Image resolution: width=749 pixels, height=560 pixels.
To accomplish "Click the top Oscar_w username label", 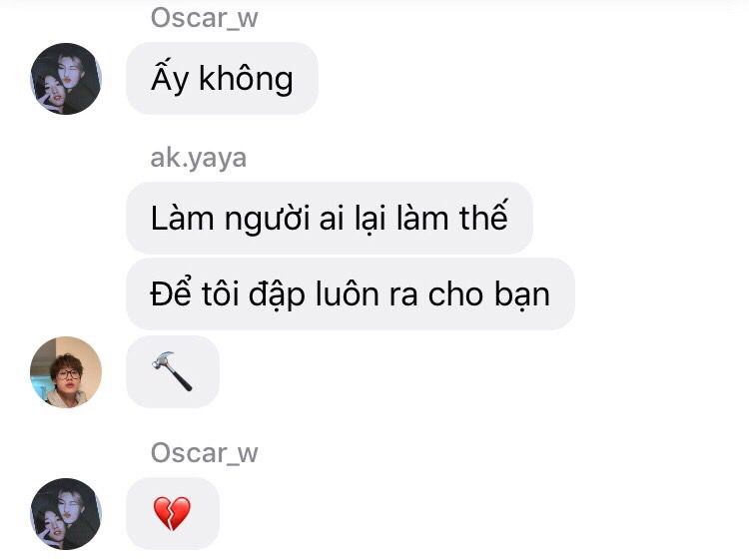I will 205,18.
